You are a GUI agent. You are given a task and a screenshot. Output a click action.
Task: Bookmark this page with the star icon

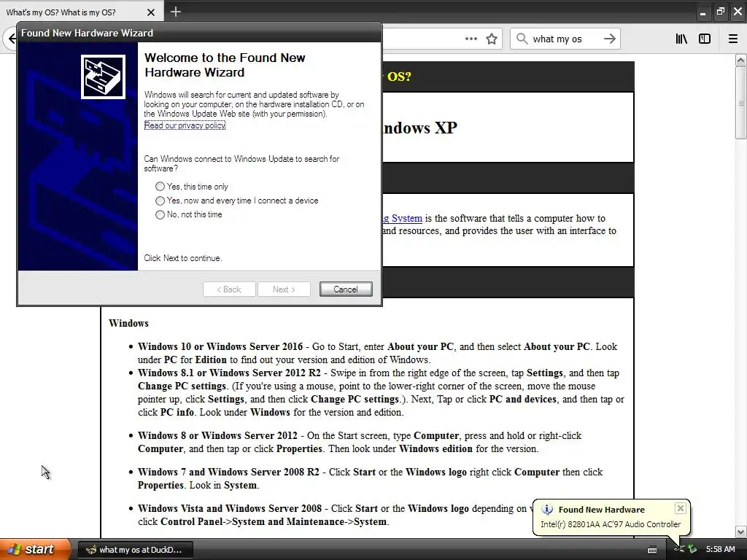pyautogui.click(x=492, y=39)
